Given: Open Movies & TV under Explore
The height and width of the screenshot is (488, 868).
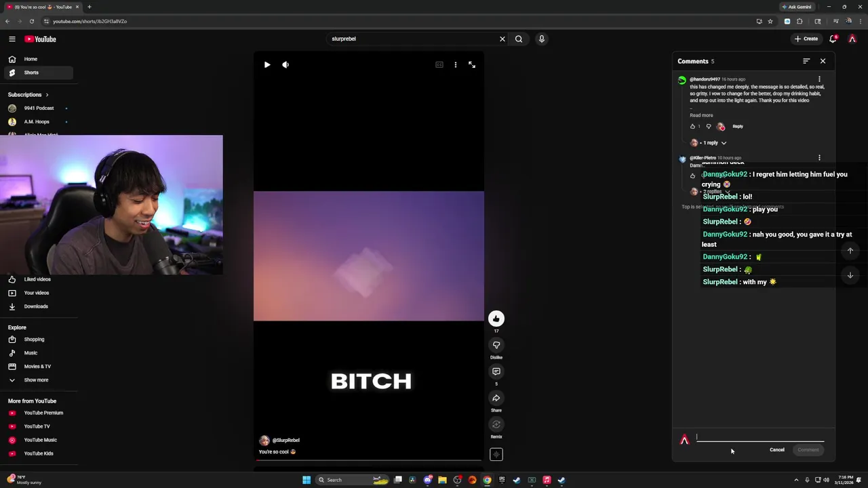Looking at the screenshot, I should pyautogui.click(x=39, y=367).
